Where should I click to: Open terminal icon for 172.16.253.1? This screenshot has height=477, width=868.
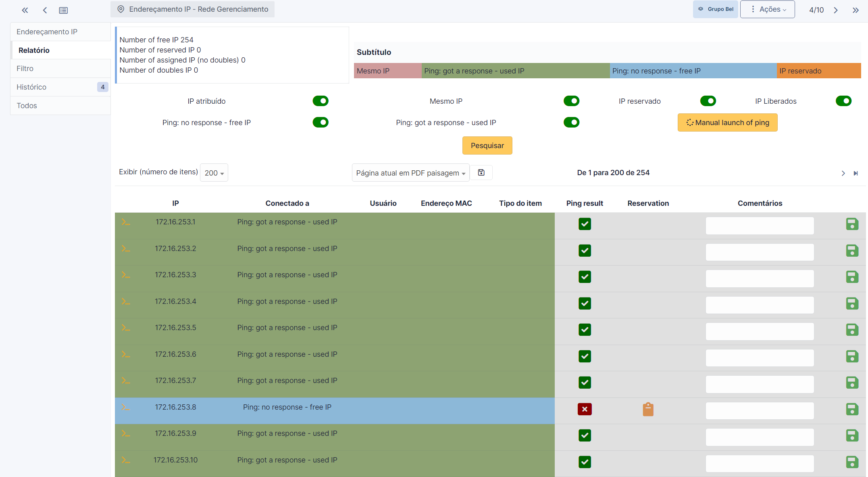[126, 222]
